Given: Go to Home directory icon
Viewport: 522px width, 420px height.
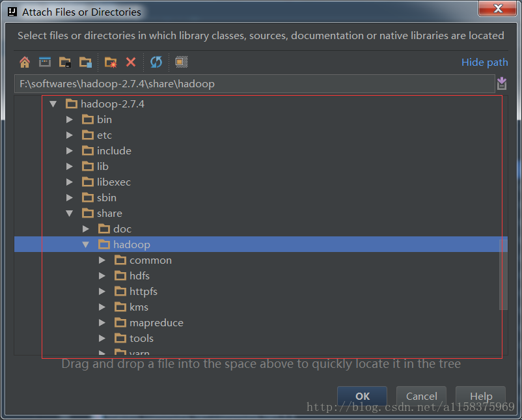Looking at the screenshot, I should [25, 63].
